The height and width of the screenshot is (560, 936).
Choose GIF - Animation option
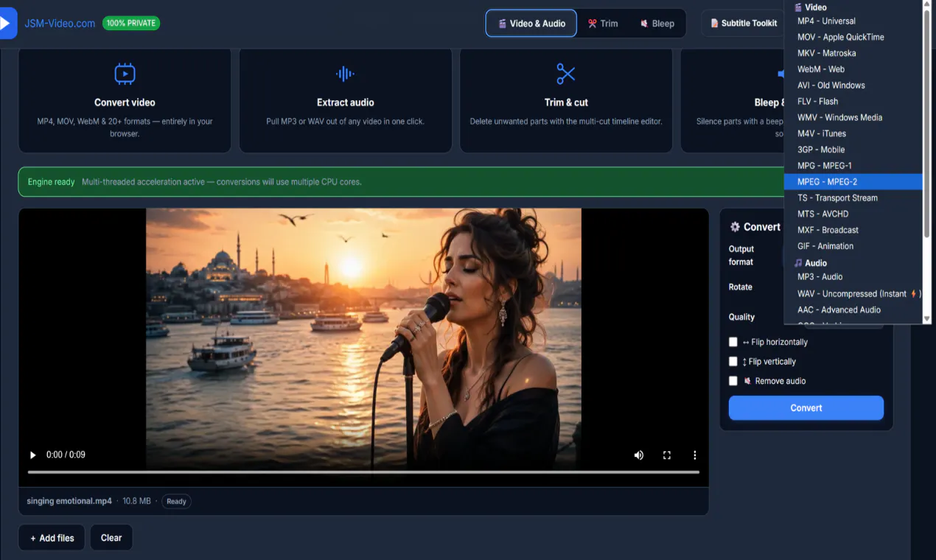[853, 246]
